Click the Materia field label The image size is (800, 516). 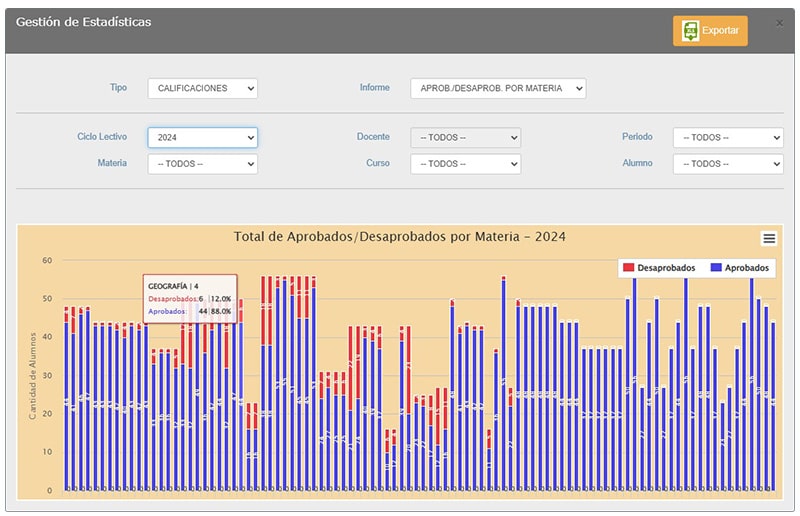[112, 163]
